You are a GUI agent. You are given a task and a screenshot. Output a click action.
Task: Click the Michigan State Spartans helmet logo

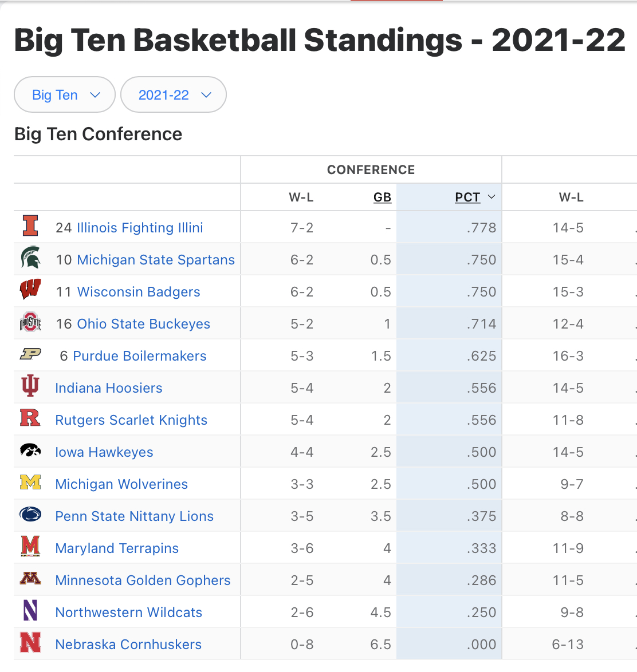pyautogui.click(x=30, y=258)
